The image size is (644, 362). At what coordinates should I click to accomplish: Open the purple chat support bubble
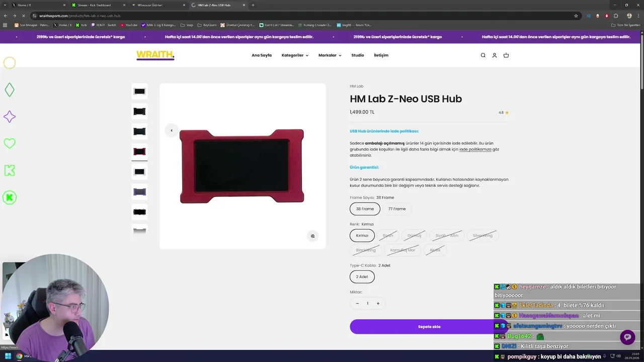click(x=627, y=337)
